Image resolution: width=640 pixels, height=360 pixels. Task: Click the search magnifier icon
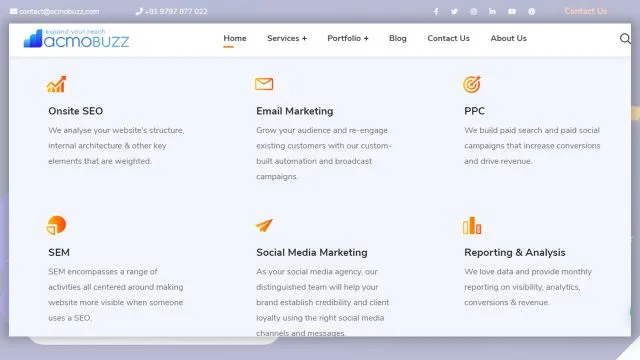tap(625, 38)
